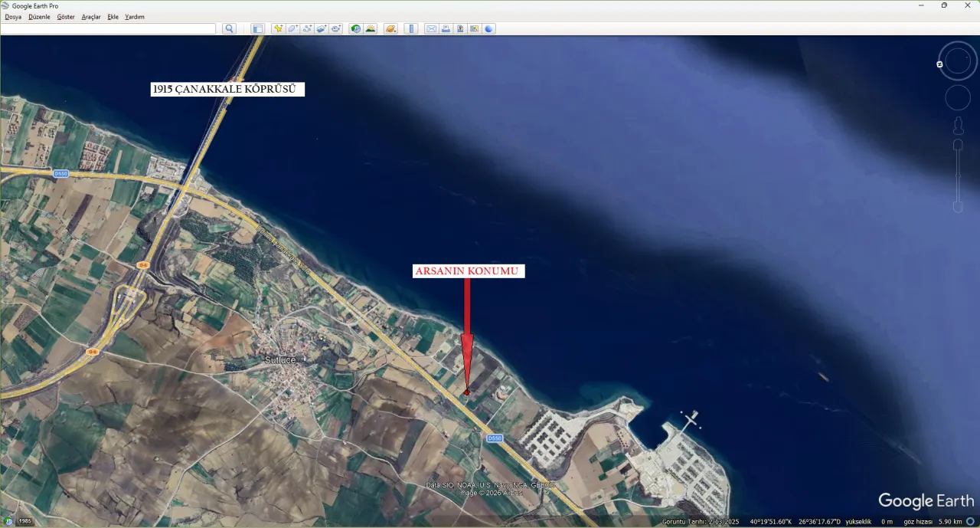The height and width of the screenshot is (528, 980).
Task: Click the Görüntü Tarihi 2/13/2025 text
Action: point(701,522)
